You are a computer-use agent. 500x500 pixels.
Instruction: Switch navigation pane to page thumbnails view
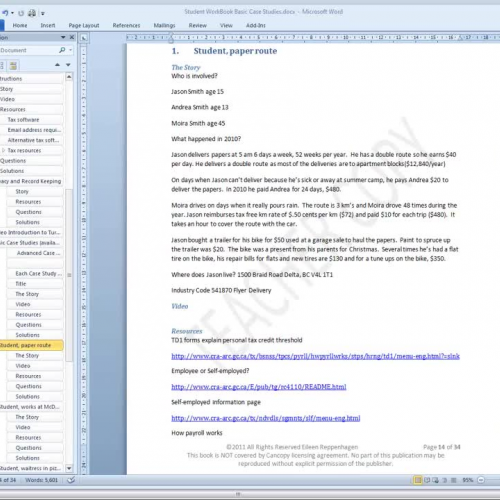pyautogui.click(x=13, y=65)
